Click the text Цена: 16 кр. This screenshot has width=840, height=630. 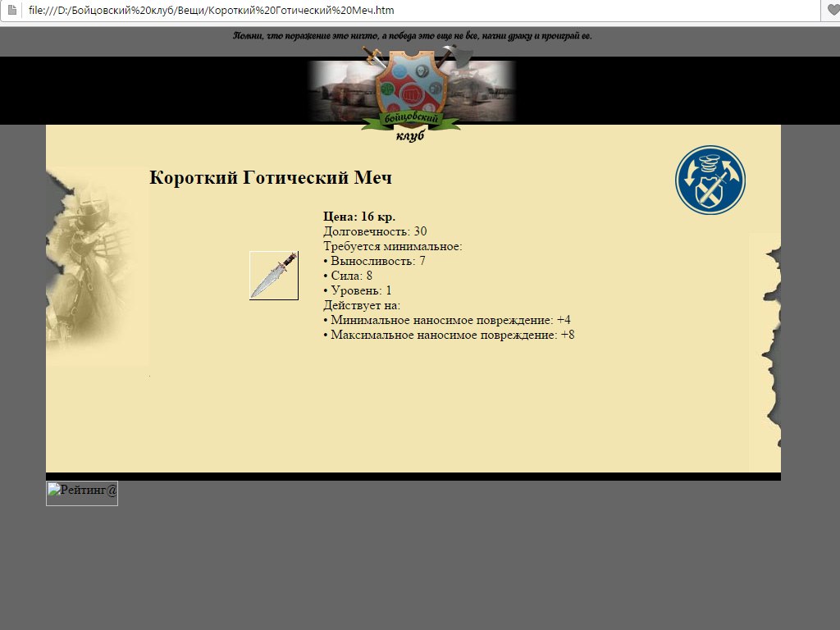click(x=359, y=217)
